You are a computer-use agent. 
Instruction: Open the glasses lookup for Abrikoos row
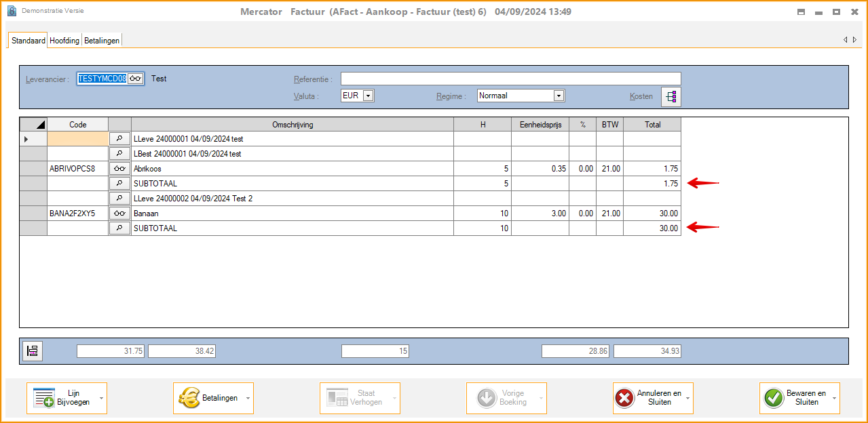coord(119,169)
